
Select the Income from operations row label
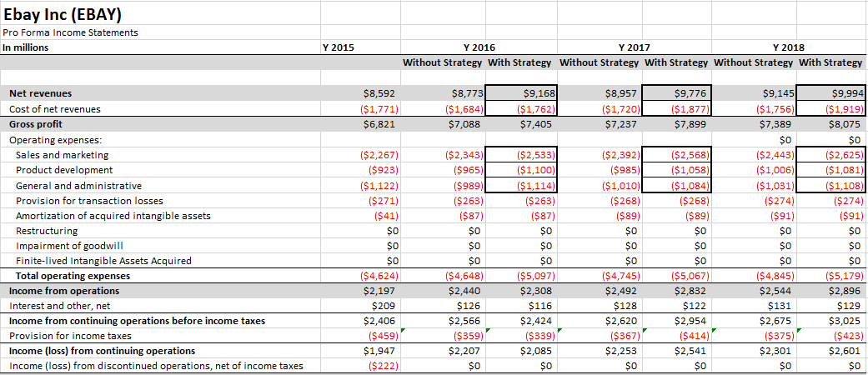64,291
